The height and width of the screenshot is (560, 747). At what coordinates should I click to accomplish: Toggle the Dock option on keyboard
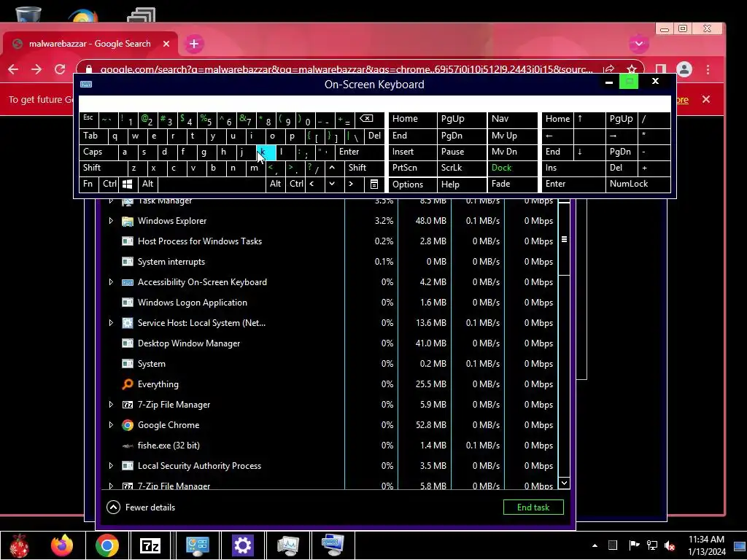(513, 168)
